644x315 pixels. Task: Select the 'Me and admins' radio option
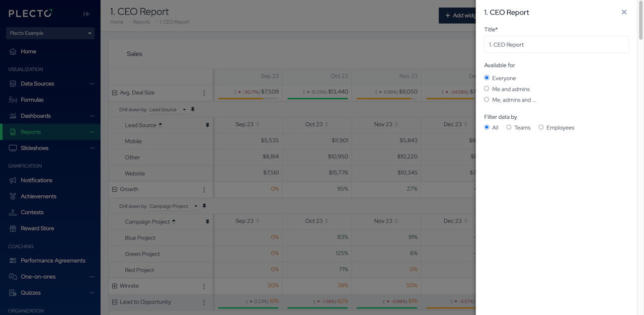[x=487, y=89]
